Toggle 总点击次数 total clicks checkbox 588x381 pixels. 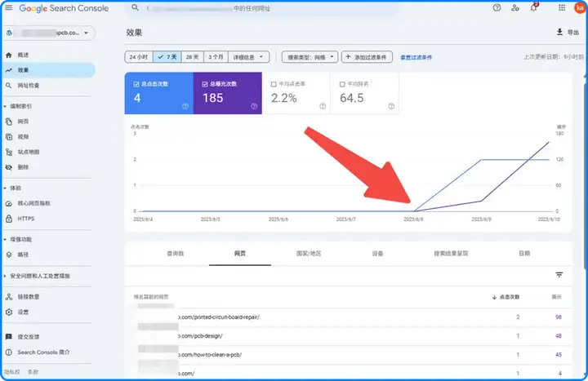pyautogui.click(x=136, y=84)
